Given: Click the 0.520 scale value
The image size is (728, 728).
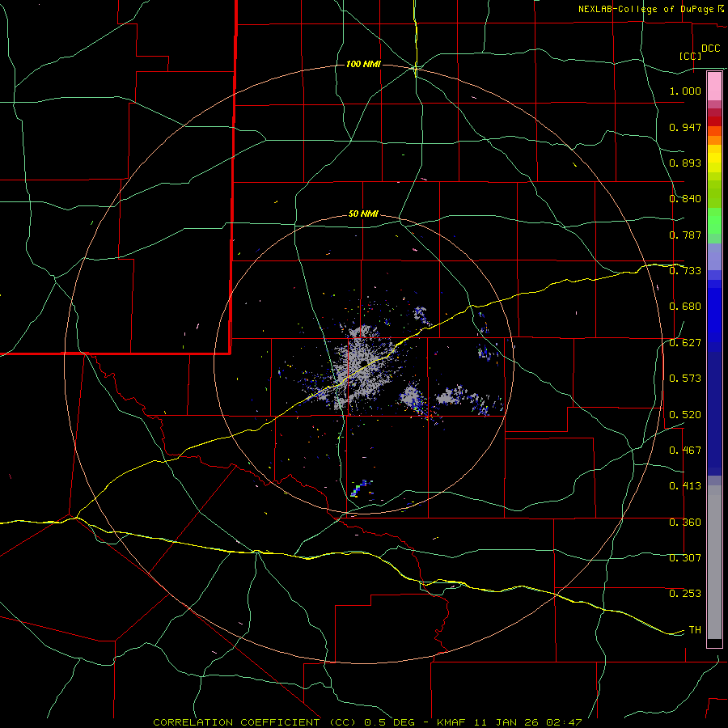Looking at the screenshot, I should click(x=685, y=415).
